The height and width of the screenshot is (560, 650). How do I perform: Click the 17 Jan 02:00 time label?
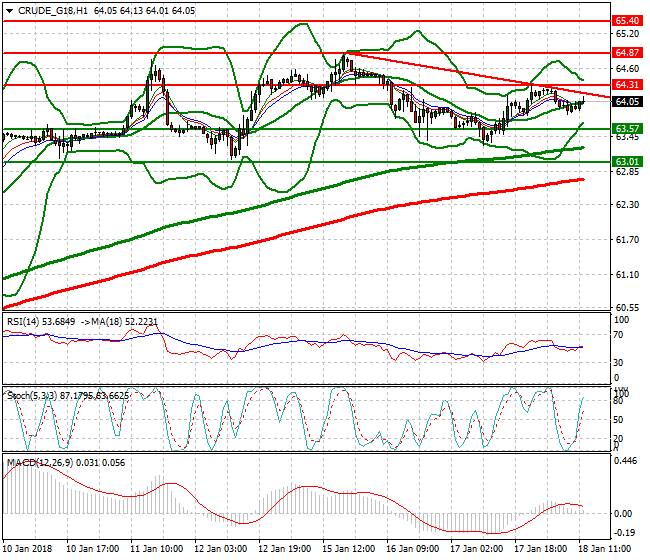[477, 549]
